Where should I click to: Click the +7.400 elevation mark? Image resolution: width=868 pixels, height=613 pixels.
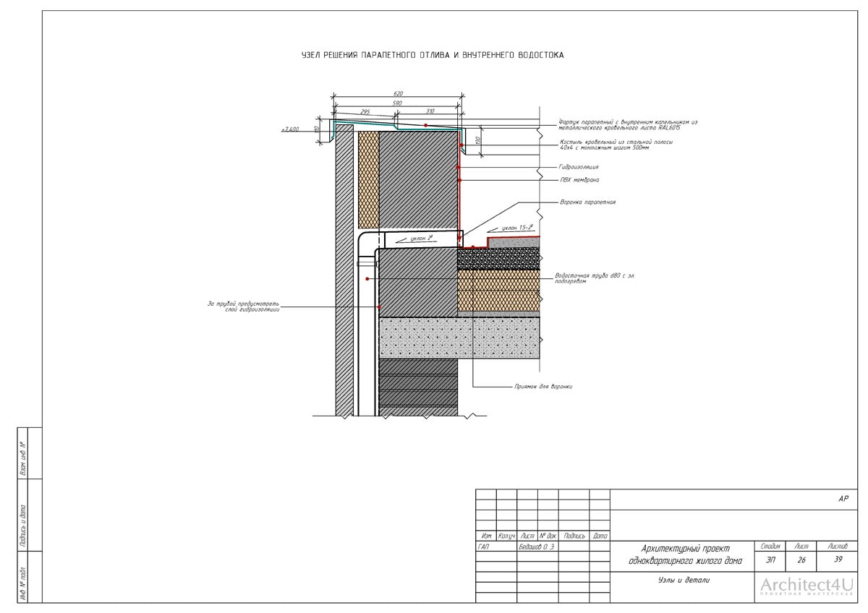(x=291, y=130)
